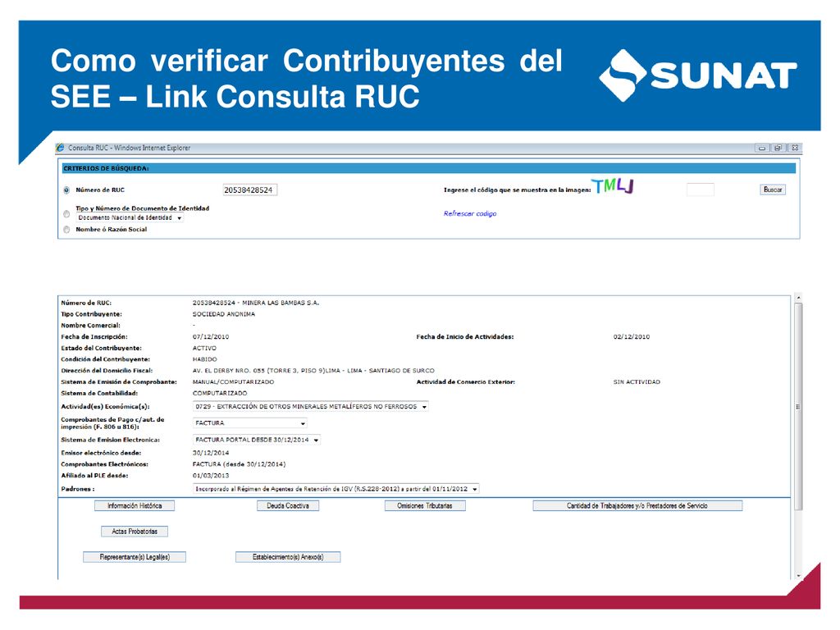Click the SUNAT logo
Image resolution: width=840 pixels, height=630 pixels.
pos(698,75)
